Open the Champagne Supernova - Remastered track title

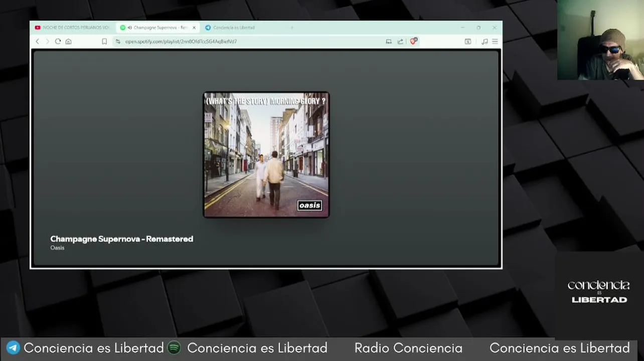[x=122, y=239]
